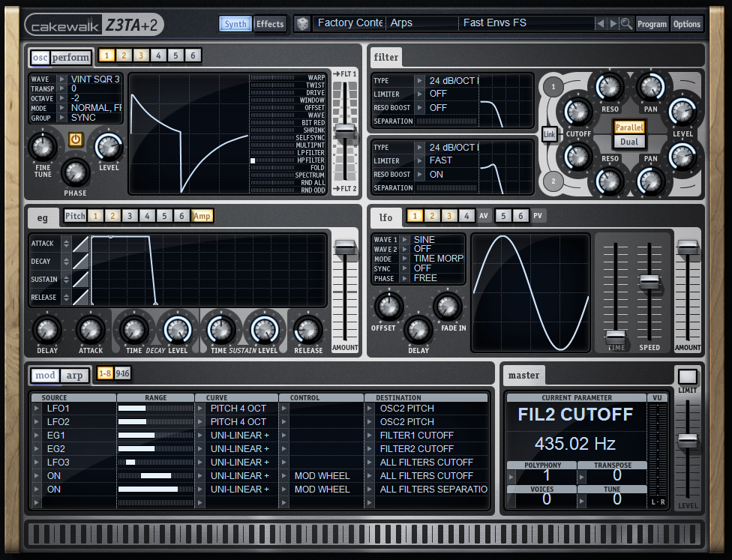Select the Pitch envelope tab
The width and height of the screenshot is (732, 560).
pyautogui.click(x=75, y=216)
